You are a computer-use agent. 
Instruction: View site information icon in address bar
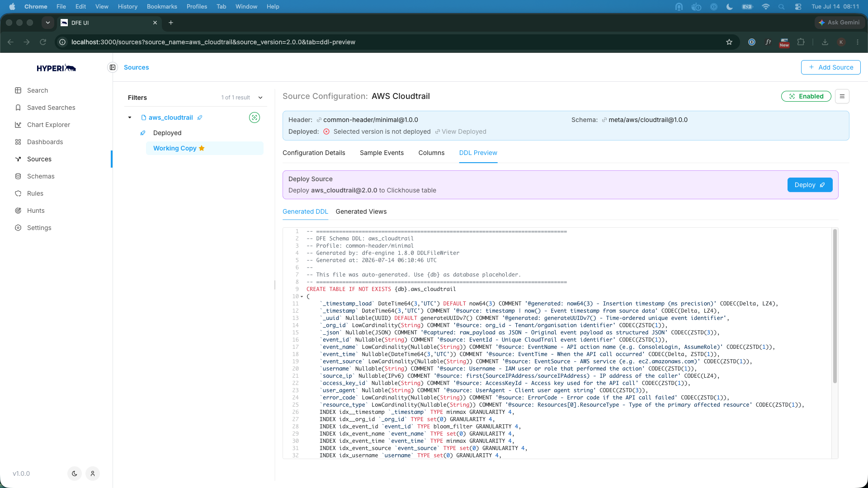point(63,42)
